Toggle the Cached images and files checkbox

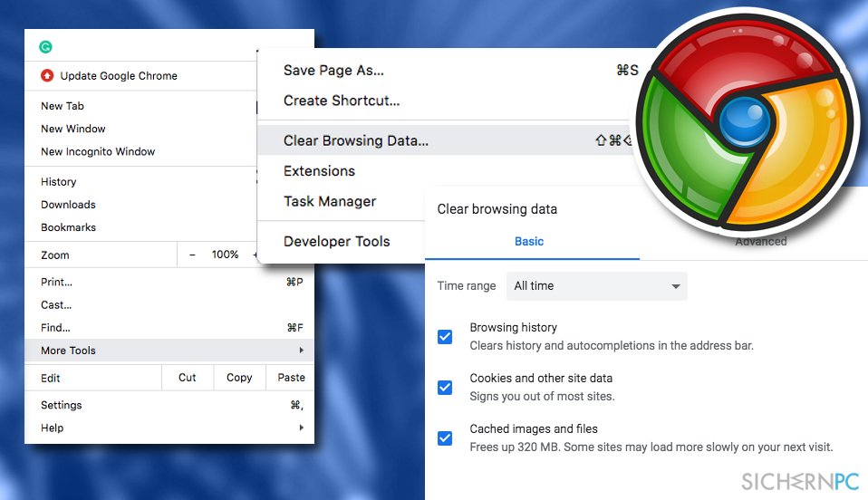pyautogui.click(x=445, y=438)
